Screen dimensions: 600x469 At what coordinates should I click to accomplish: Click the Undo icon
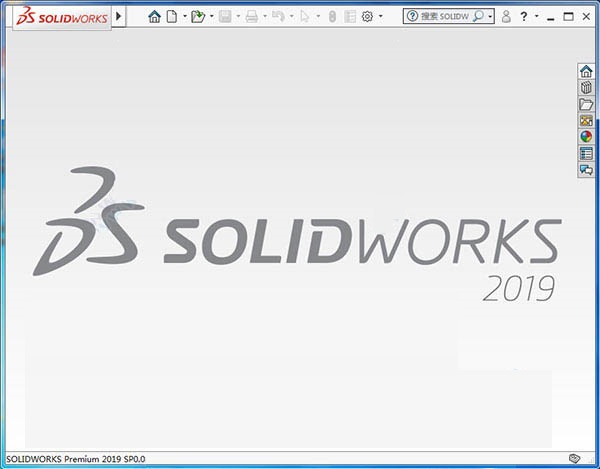pos(278,16)
